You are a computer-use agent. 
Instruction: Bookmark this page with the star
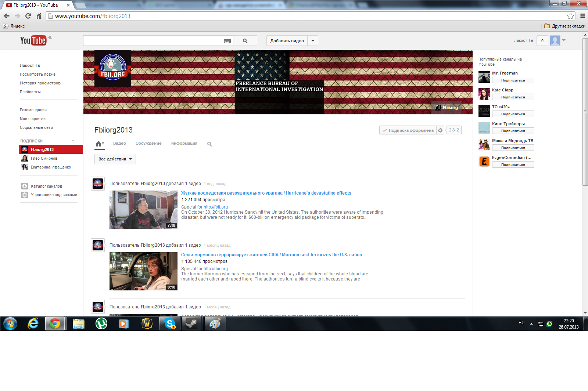click(570, 16)
